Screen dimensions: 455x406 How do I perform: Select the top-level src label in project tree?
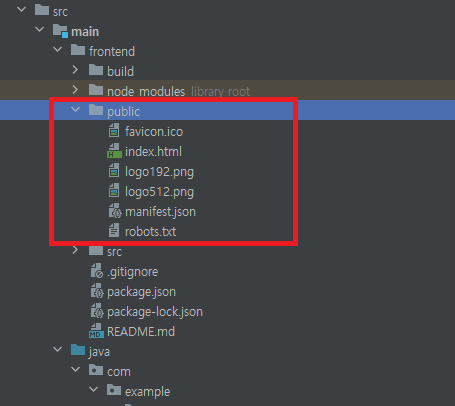click(x=60, y=12)
